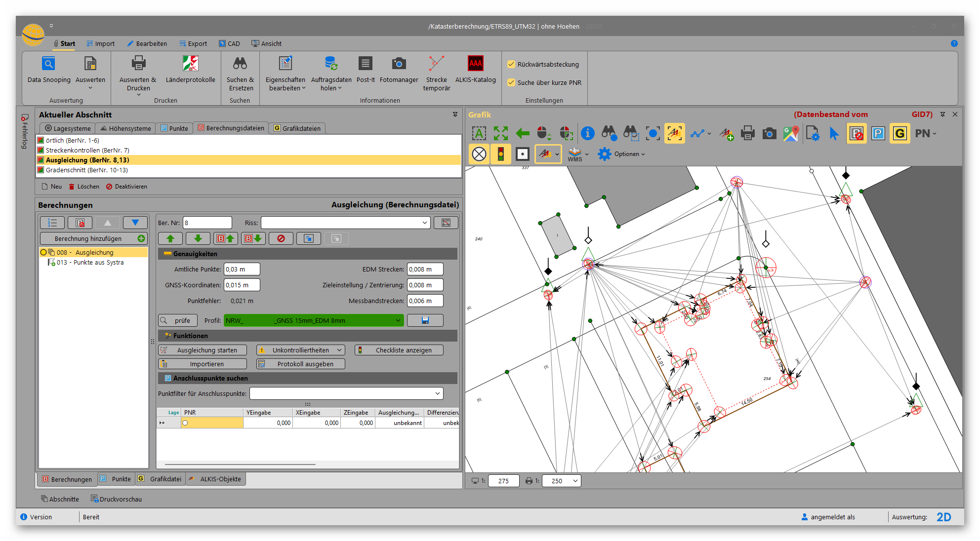Click the ALKIS-Katalog AAA icon
The image size is (980, 541).
tap(475, 64)
